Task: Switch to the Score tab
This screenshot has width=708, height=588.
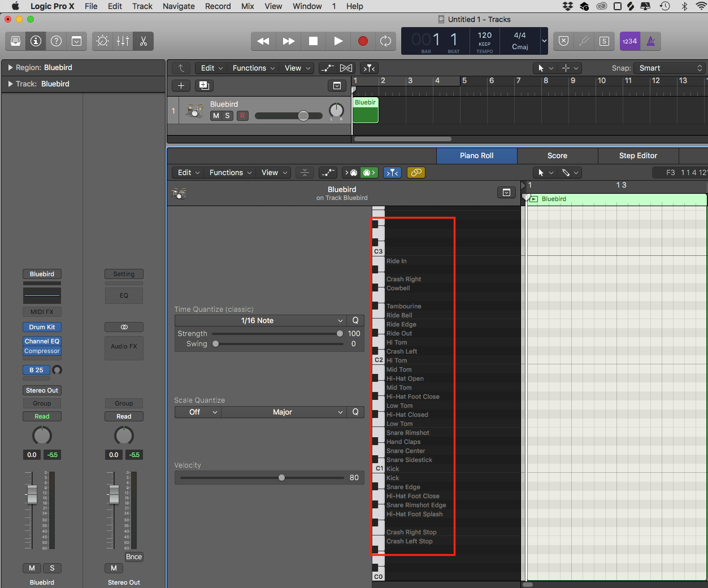Action: [557, 155]
